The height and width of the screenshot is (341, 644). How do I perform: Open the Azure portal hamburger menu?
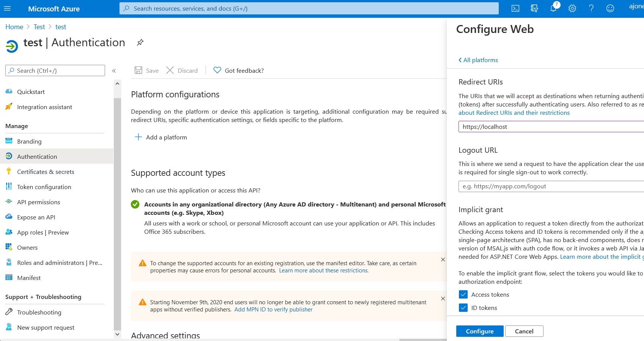pos(8,9)
